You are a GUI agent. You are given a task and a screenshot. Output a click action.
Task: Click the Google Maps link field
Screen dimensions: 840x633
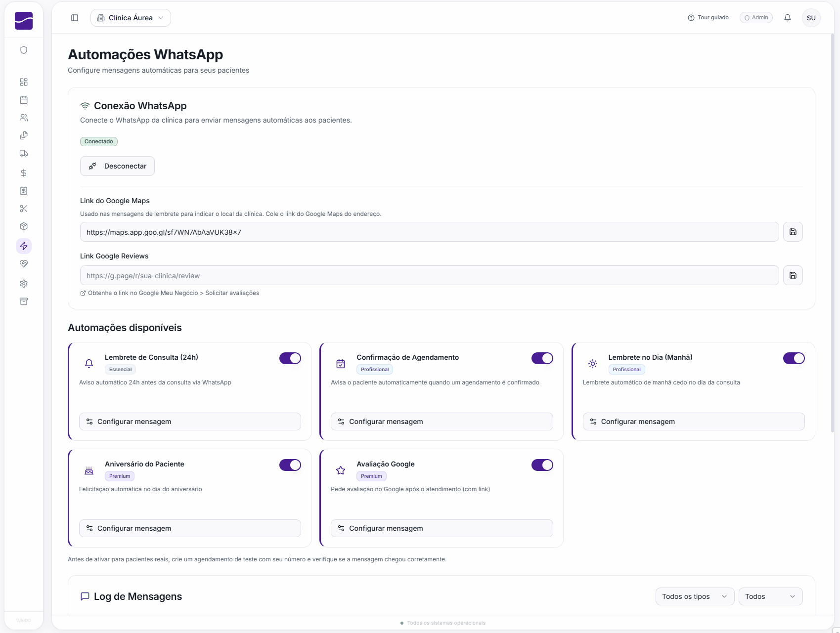coord(429,232)
